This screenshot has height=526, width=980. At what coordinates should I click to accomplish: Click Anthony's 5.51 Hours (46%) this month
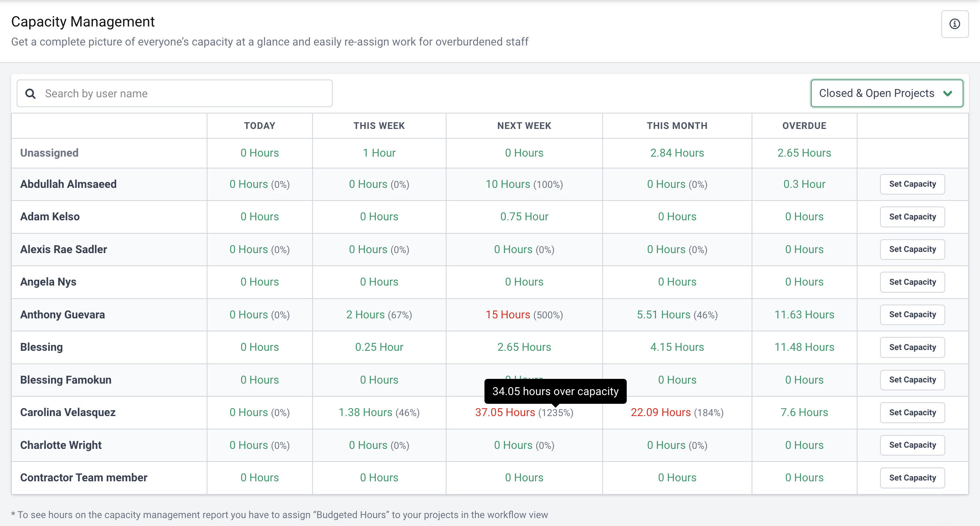click(x=677, y=315)
